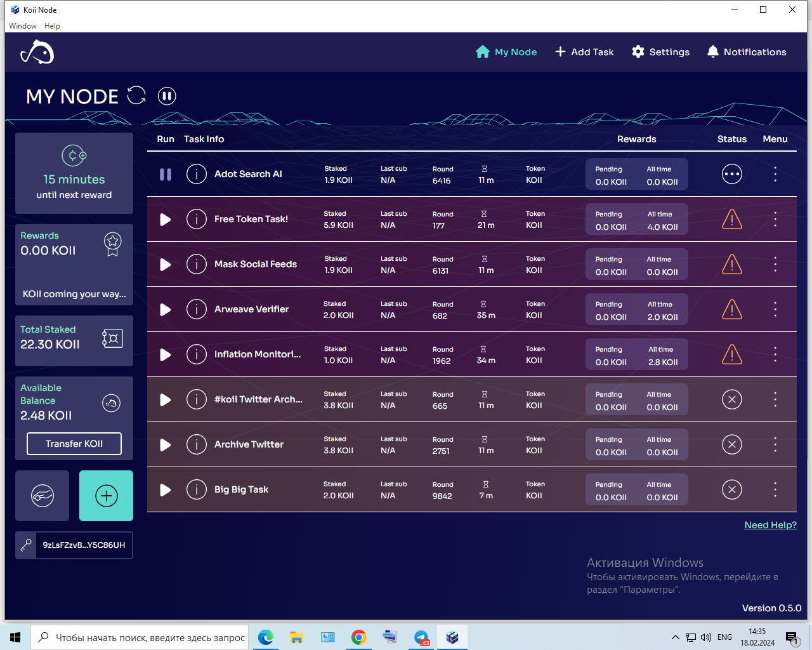Run the Inflation Monitori... task
The image size is (812, 650).
point(166,354)
